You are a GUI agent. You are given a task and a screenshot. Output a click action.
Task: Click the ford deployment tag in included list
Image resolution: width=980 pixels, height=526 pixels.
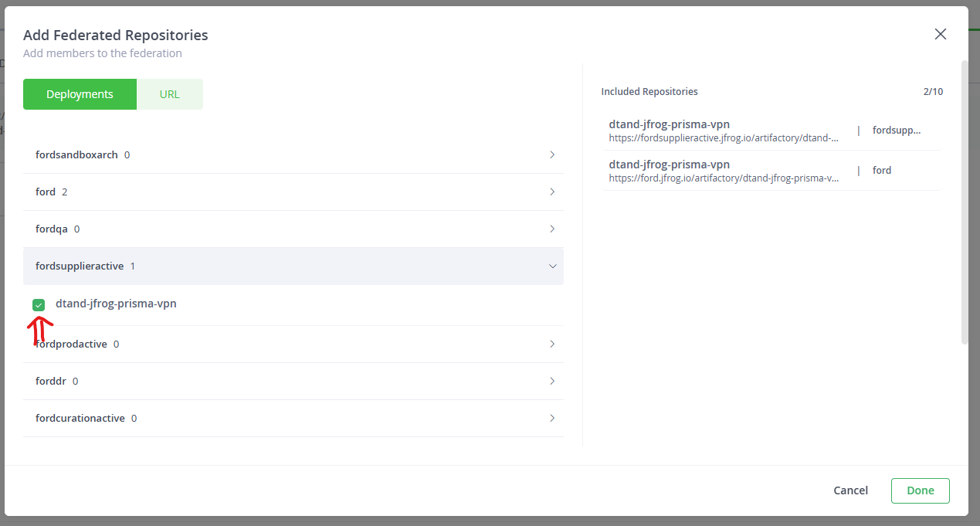coord(882,171)
